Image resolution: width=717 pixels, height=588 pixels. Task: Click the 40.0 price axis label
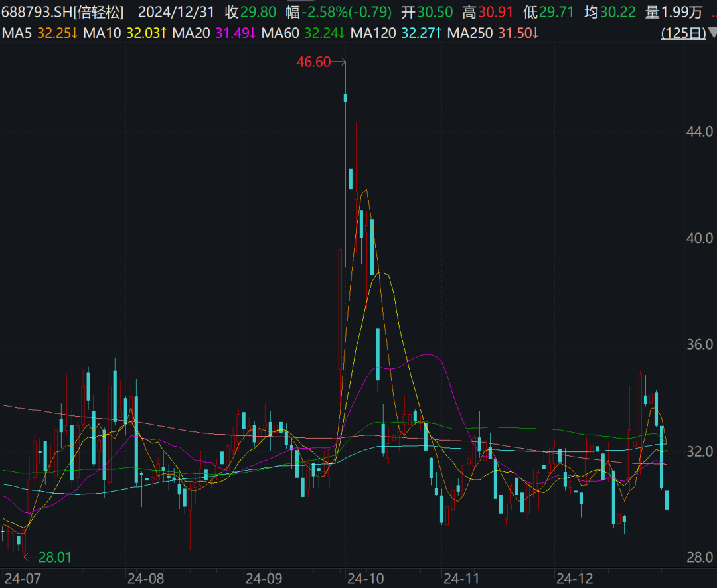[700, 238]
